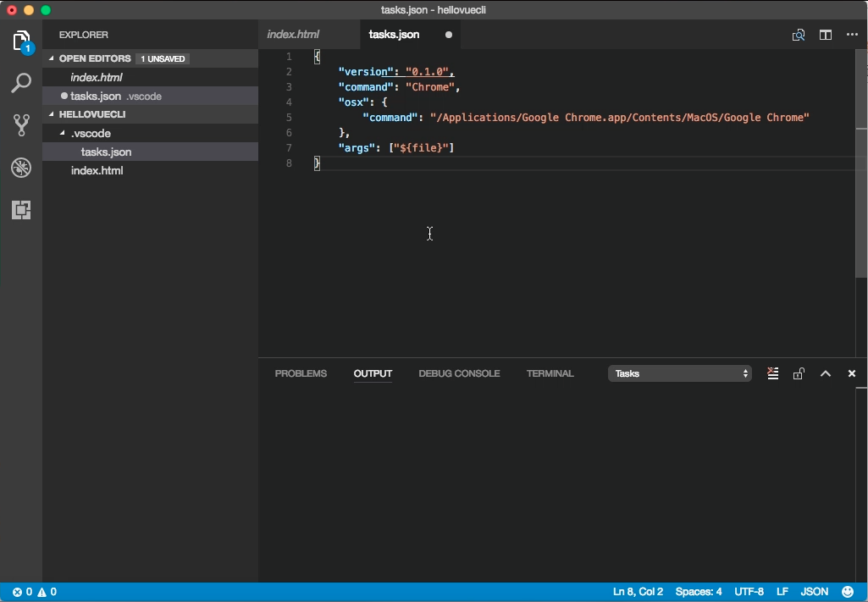Click the "0.1.0" version value
Screen dimensions: 868x602
[x=427, y=72]
